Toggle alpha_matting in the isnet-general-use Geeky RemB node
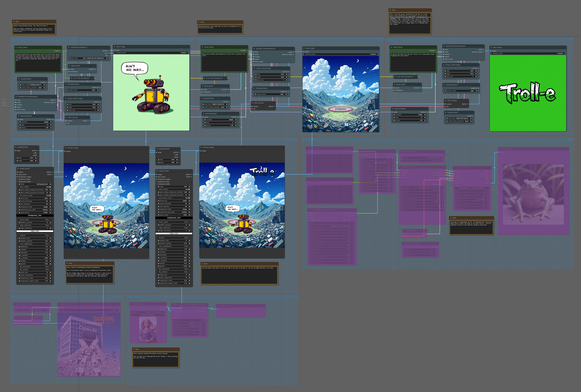 click(50, 187)
